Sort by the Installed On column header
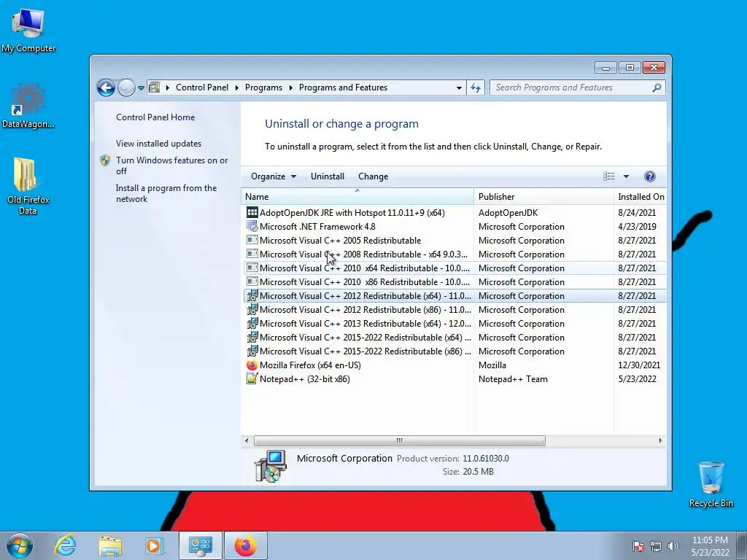747x560 pixels. (640, 197)
